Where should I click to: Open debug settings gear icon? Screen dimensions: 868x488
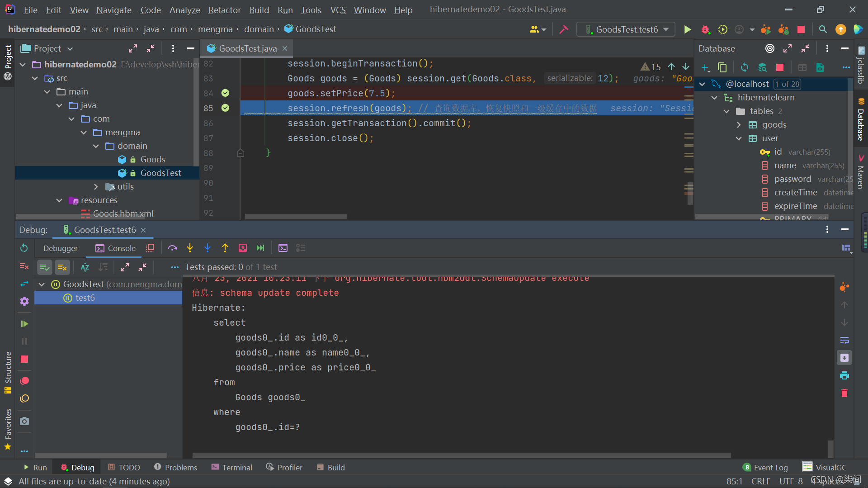24,301
